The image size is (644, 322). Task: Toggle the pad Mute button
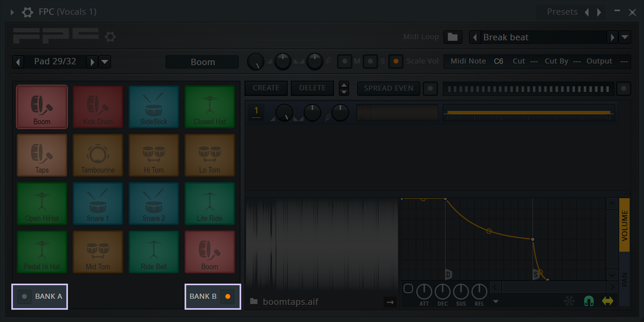345,61
